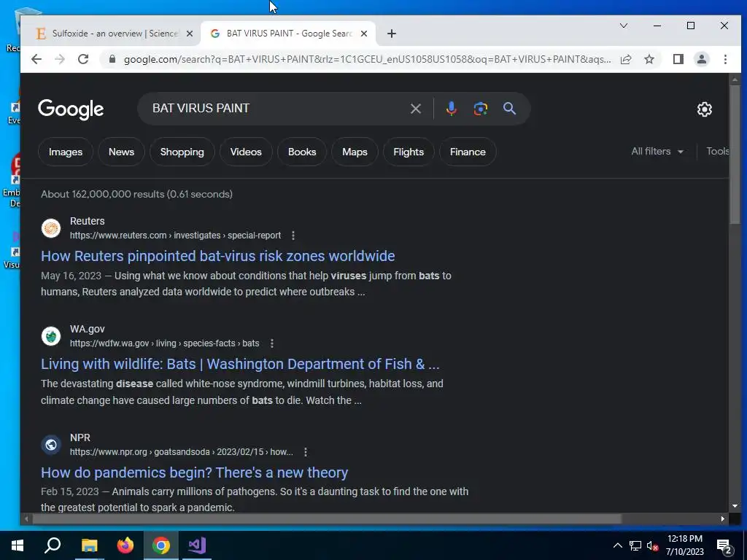This screenshot has width=747, height=560.
Task: Open search Tools options
Action: [717, 152]
